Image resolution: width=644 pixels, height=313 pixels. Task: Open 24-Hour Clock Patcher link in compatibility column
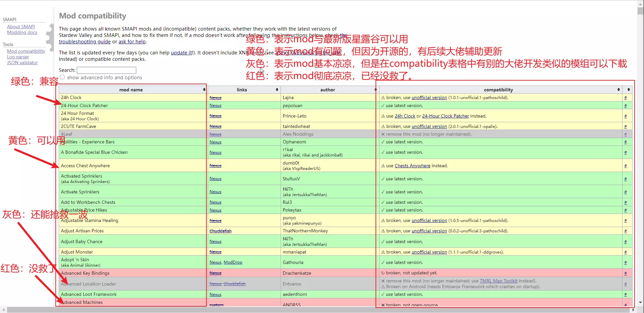(x=446, y=116)
